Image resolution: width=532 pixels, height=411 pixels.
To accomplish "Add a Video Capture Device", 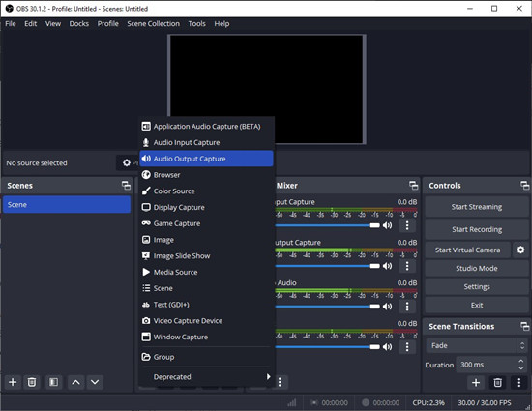I will click(206, 321).
